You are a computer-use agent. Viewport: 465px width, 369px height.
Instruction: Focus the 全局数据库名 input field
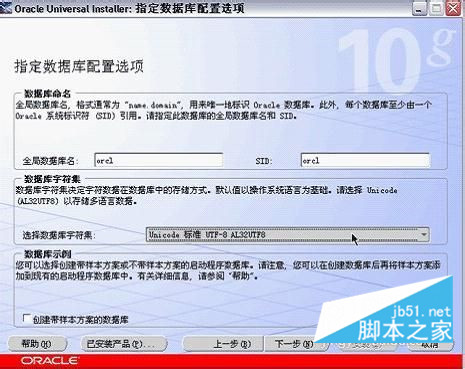click(x=159, y=160)
